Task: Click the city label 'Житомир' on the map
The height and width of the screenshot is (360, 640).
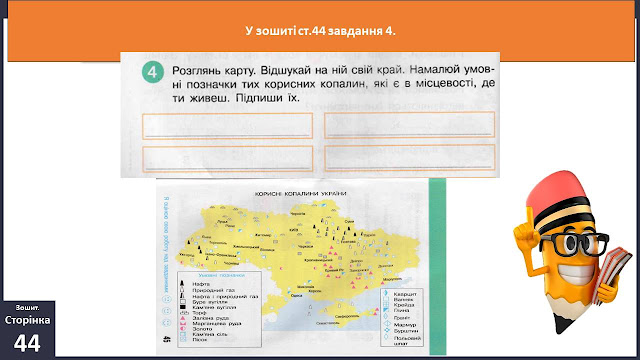Action: [263, 236]
